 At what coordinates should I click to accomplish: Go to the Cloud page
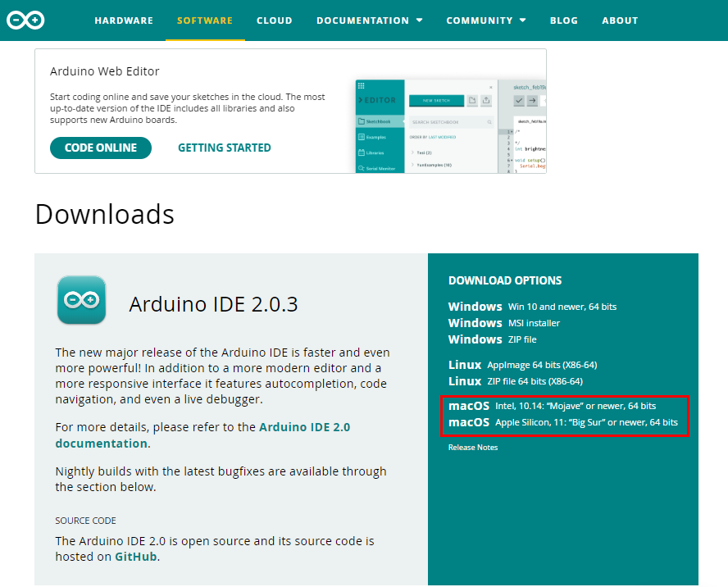275,20
